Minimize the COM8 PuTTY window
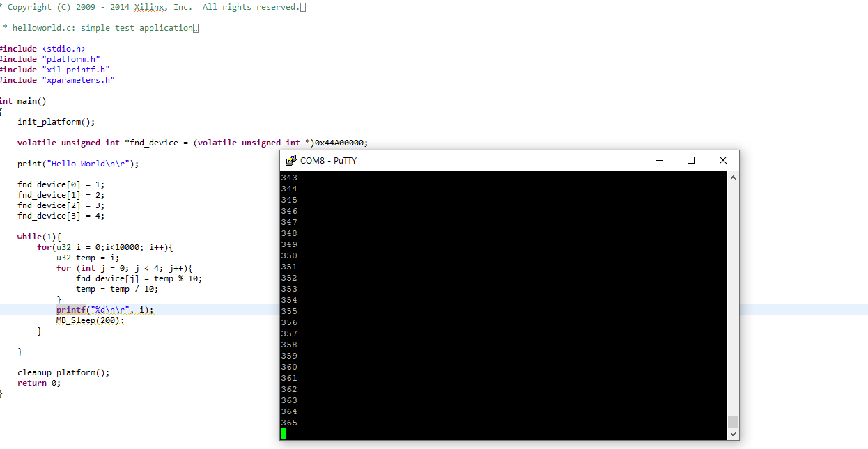Image resolution: width=868 pixels, height=449 pixels. pyautogui.click(x=659, y=160)
